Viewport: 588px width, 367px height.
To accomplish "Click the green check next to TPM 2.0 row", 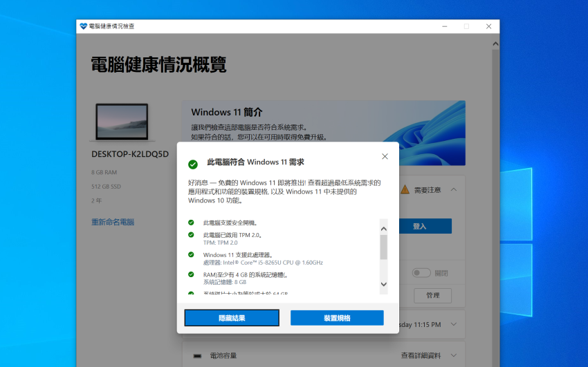I will (191, 235).
